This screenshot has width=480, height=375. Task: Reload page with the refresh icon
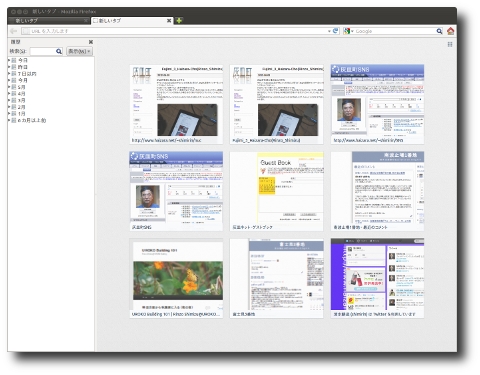pyautogui.click(x=336, y=31)
